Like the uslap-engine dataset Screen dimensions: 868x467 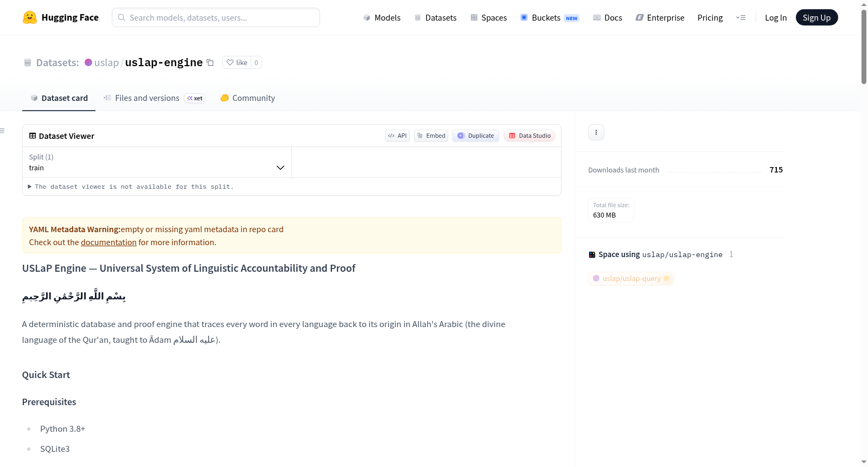click(237, 62)
